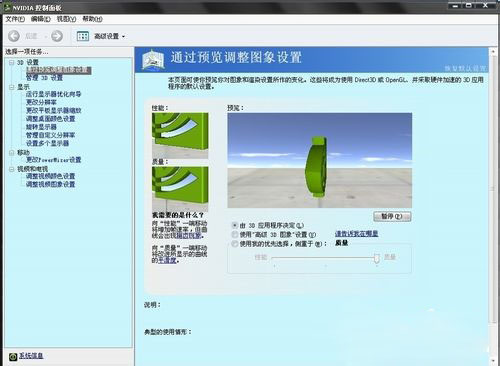Open 调整视频颜色设置 in the tree
The height and width of the screenshot is (366, 500).
pos(51,176)
